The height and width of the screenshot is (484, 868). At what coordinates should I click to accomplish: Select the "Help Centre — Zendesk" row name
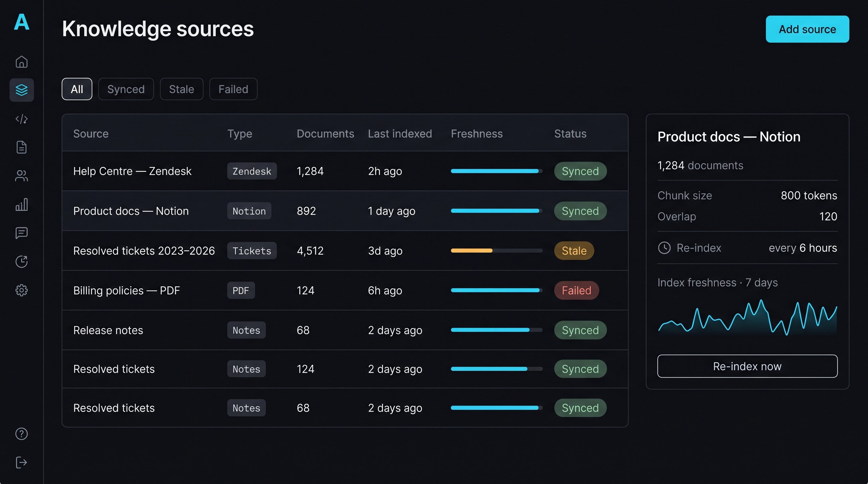[x=132, y=171]
